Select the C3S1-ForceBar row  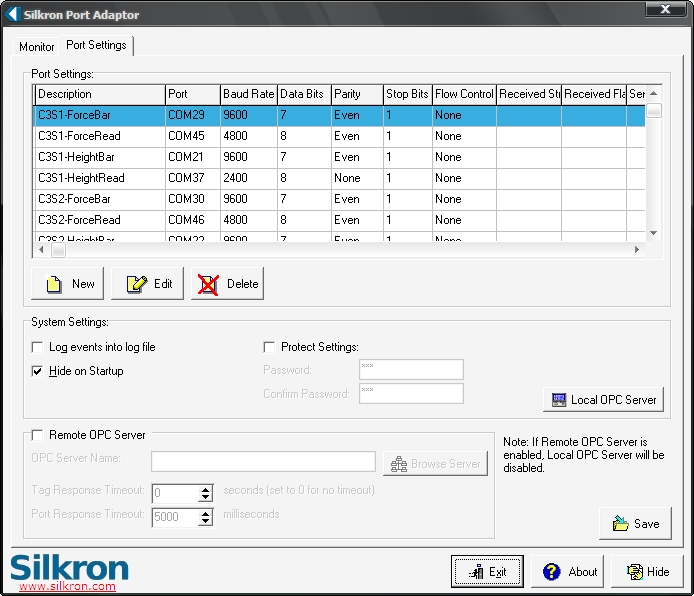click(339, 115)
